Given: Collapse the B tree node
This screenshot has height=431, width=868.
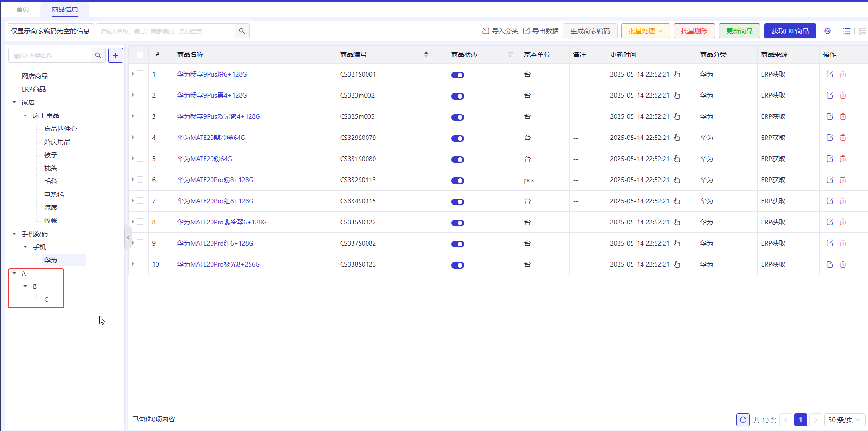Looking at the screenshot, I should [25, 286].
